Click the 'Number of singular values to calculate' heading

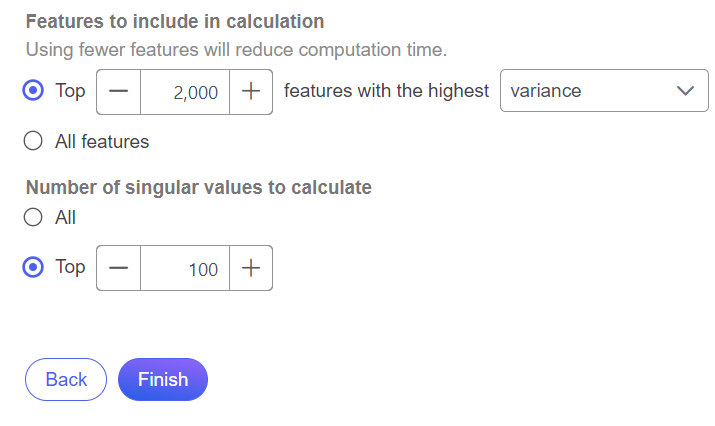pyautogui.click(x=198, y=187)
